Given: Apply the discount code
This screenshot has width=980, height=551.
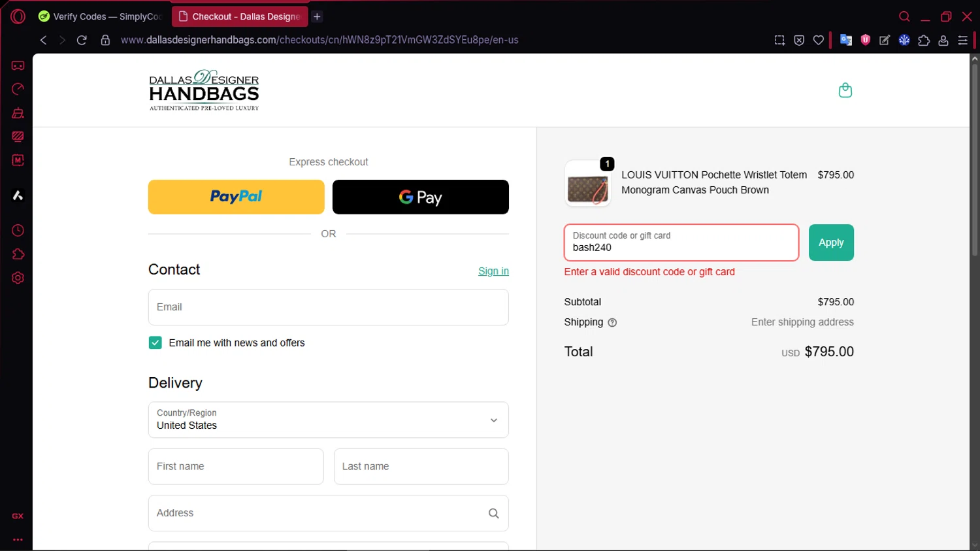Looking at the screenshot, I should pos(831,242).
